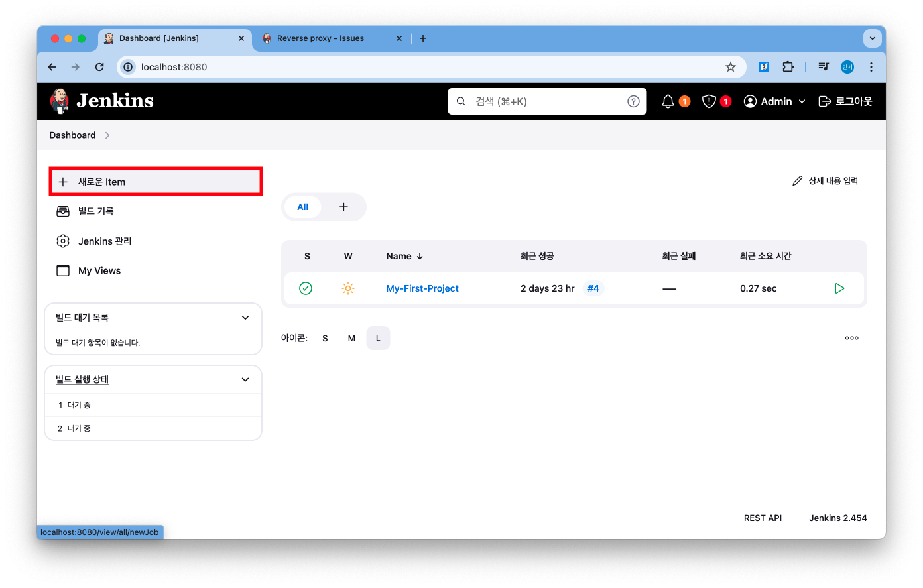The image size is (923, 588).
Task: Switch to Reverse proxy - Issues tab
Action: click(330, 38)
